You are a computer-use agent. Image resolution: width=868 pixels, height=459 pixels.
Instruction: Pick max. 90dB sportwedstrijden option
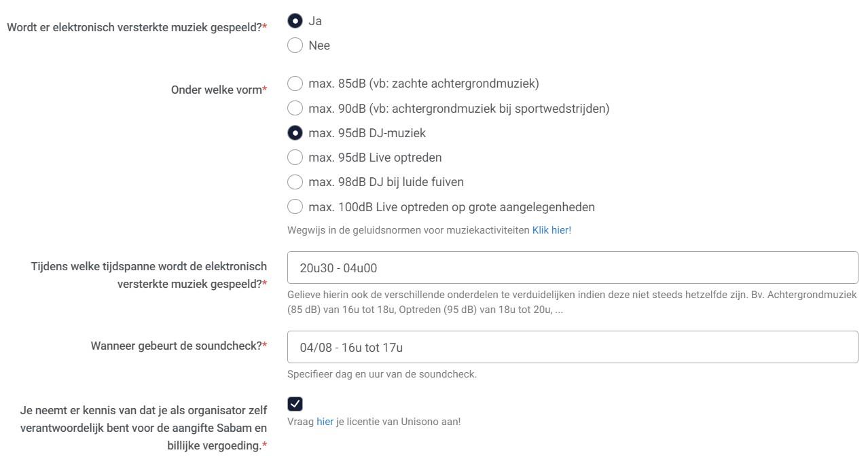point(295,108)
